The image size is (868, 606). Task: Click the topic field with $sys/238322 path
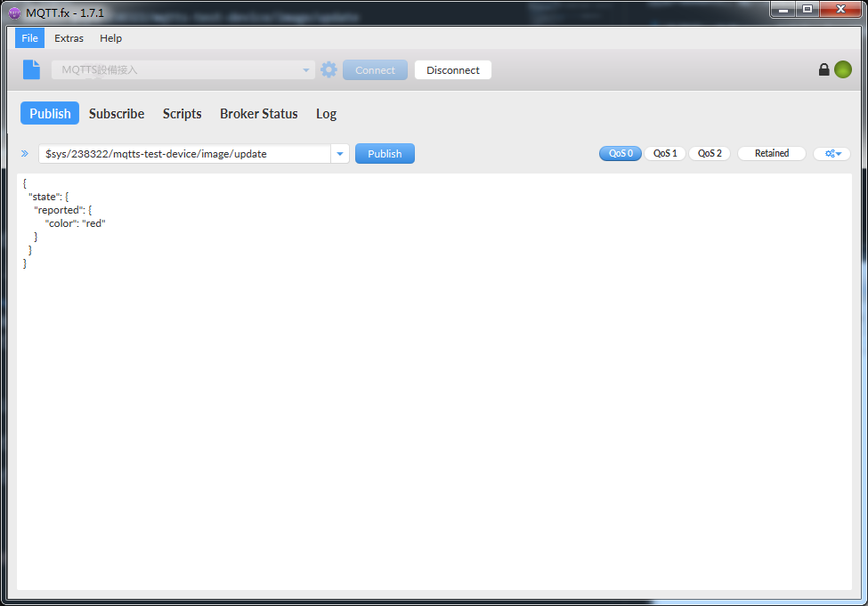tap(184, 154)
